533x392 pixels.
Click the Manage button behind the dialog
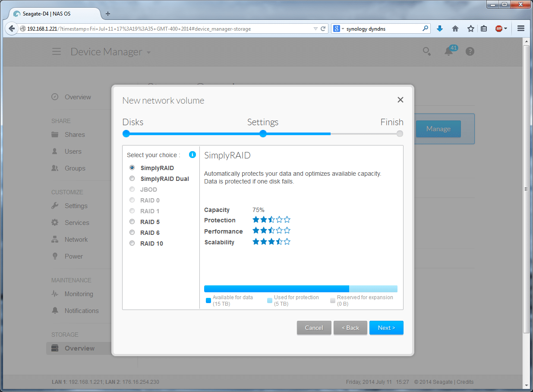coord(438,129)
